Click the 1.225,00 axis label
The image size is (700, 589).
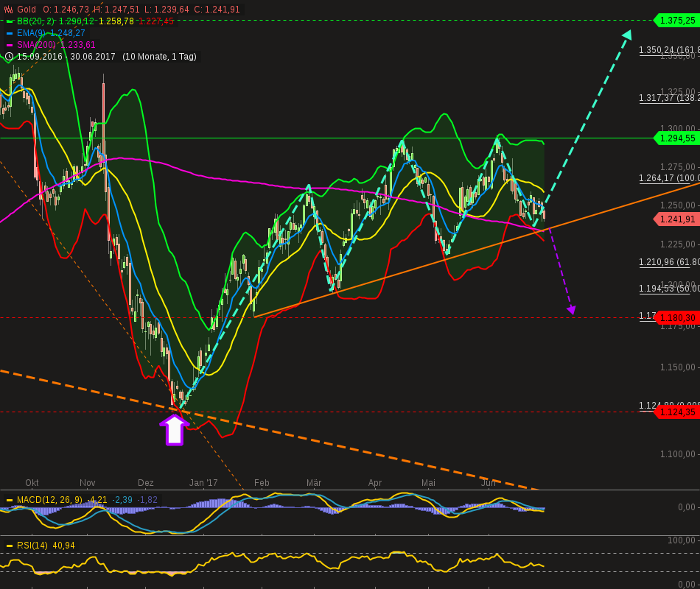pyautogui.click(x=678, y=244)
